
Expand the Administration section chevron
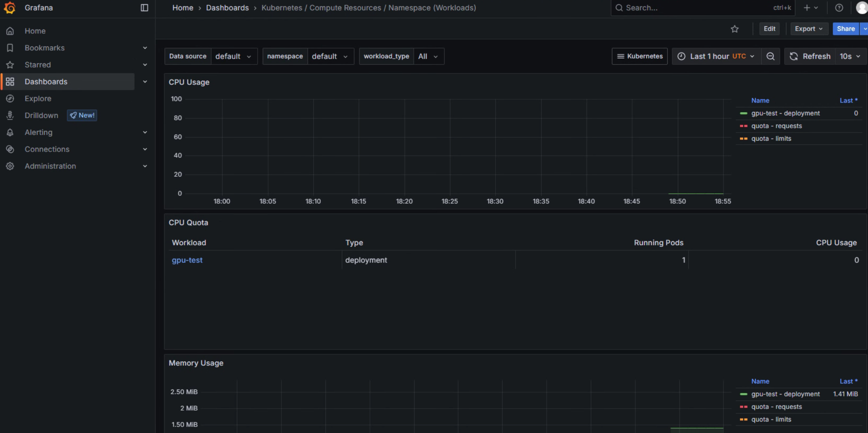(x=145, y=166)
